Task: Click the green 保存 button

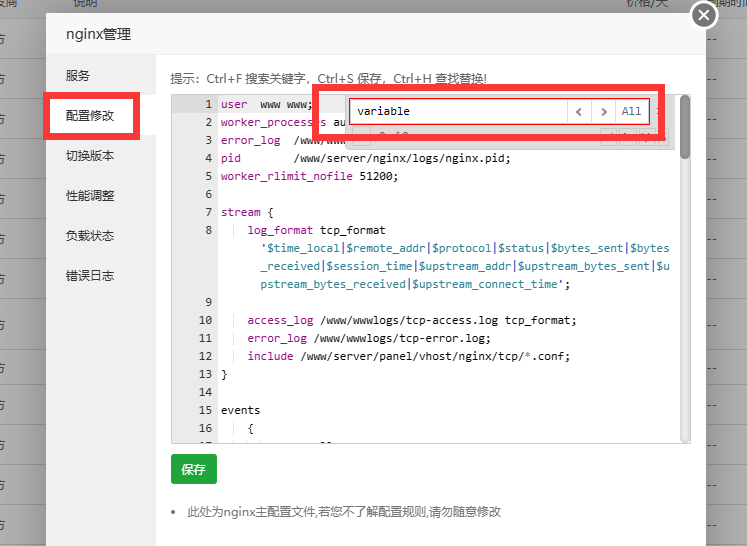Action: coord(194,469)
